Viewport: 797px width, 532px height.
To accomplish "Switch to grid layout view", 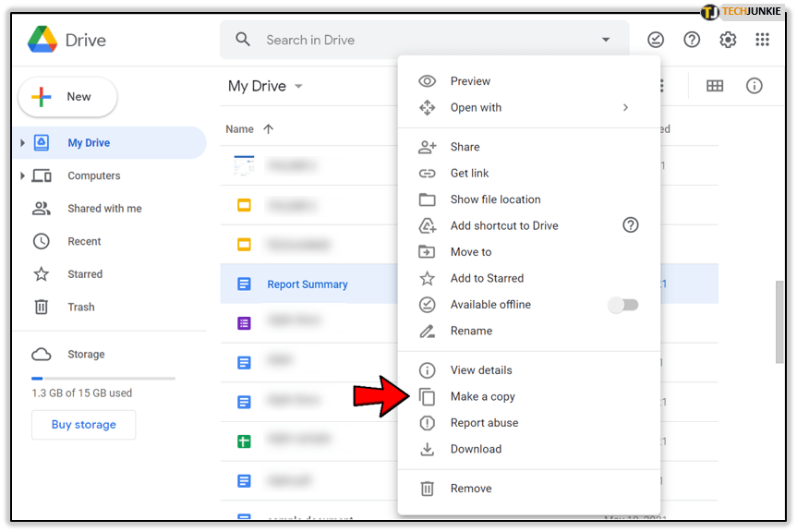I will click(x=715, y=86).
